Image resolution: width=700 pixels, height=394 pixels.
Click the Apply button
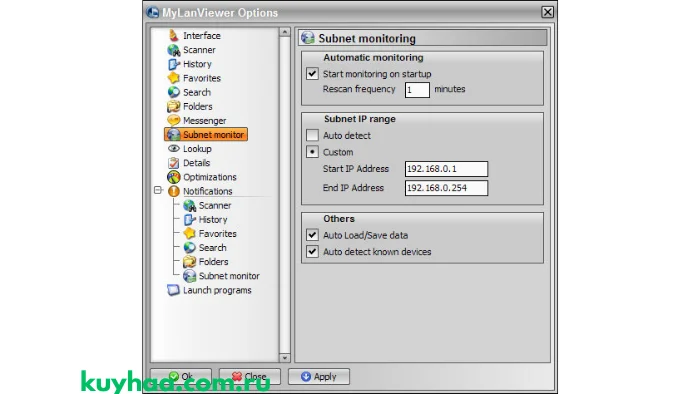319,377
